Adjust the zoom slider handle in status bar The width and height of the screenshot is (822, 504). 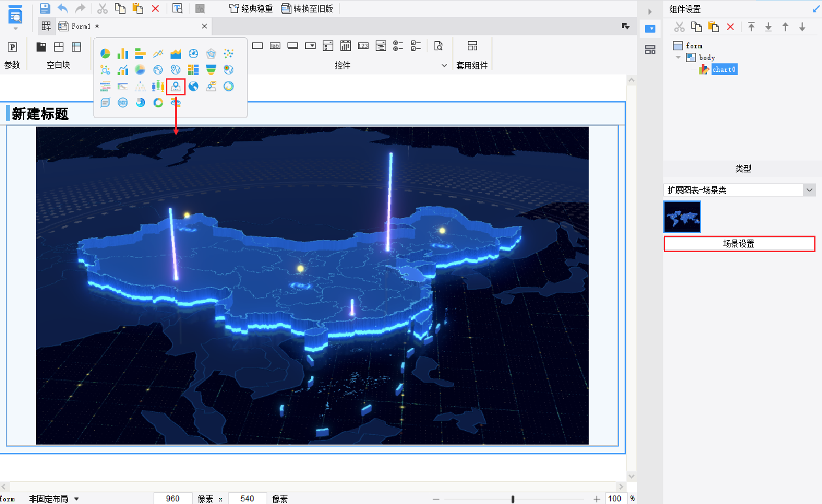click(x=513, y=499)
